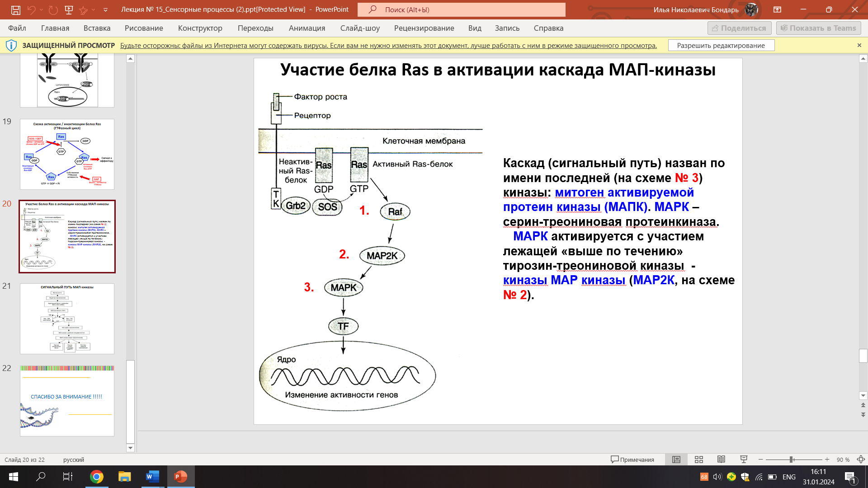The image size is (868, 488).
Task: Click the zoom in plus button
Action: point(827,460)
